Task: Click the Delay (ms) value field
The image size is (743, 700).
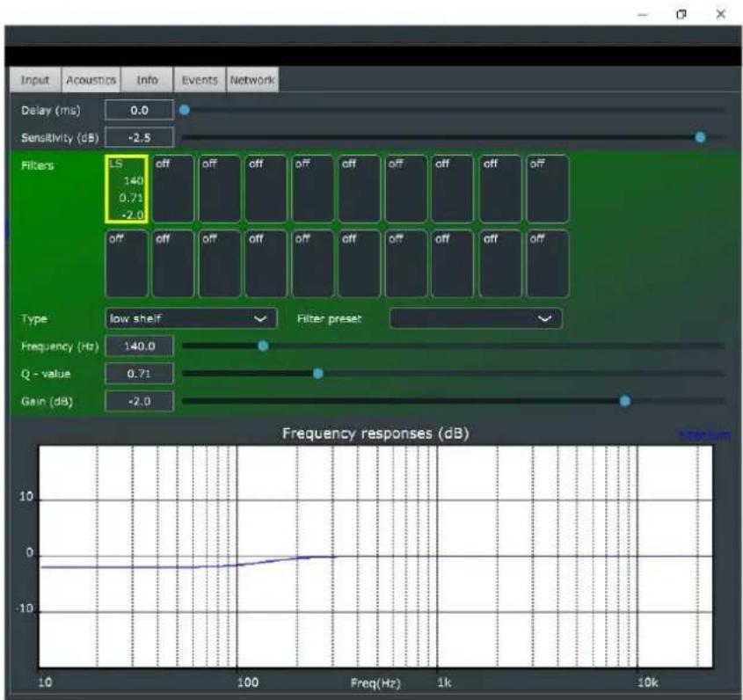Action: (139, 110)
